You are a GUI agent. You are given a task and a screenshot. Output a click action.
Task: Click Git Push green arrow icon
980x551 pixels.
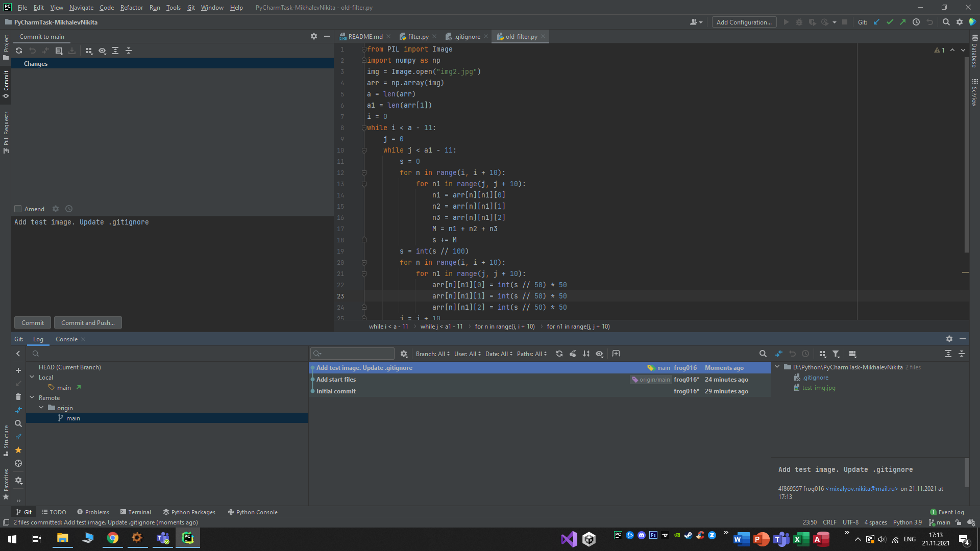point(903,22)
